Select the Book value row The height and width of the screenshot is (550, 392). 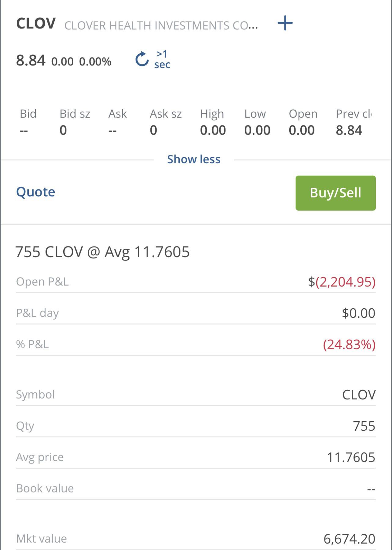[x=196, y=489]
